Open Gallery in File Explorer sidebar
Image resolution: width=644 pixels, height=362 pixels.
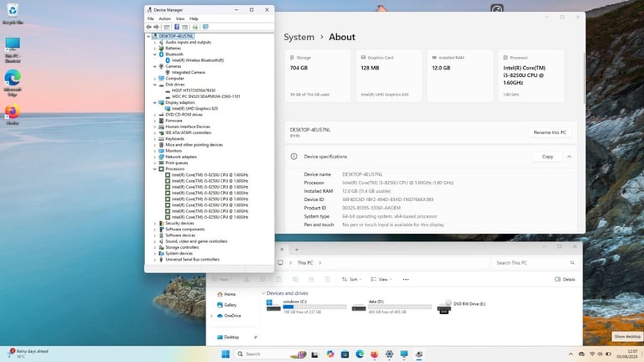(x=226, y=305)
